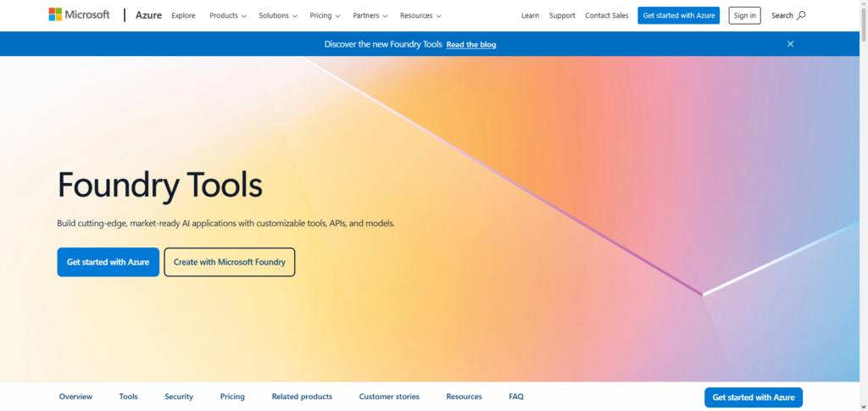Image resolution: width=868 pixels, height=411 pixels.
Task: Expand the Resources dropdown in header
Action: coord(420,15)
